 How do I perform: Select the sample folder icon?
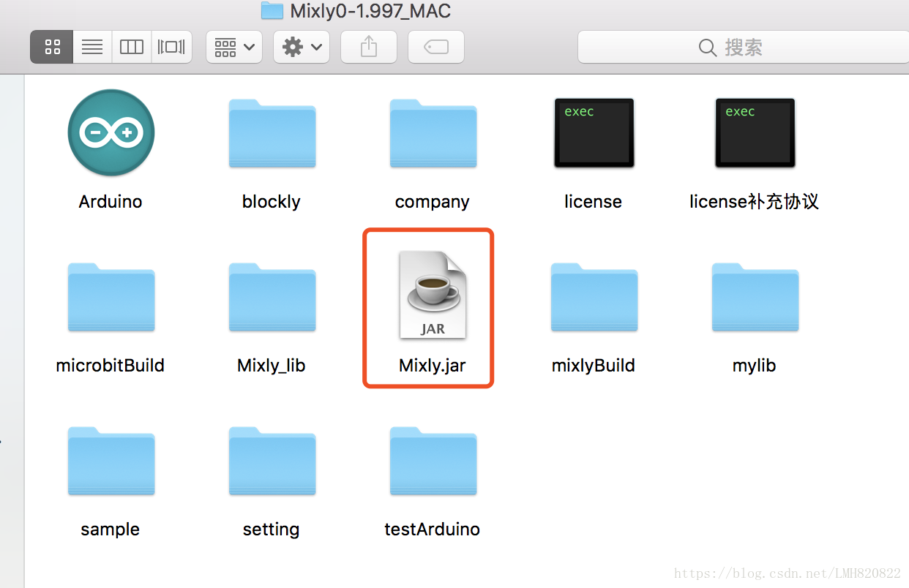pos(111,462)
